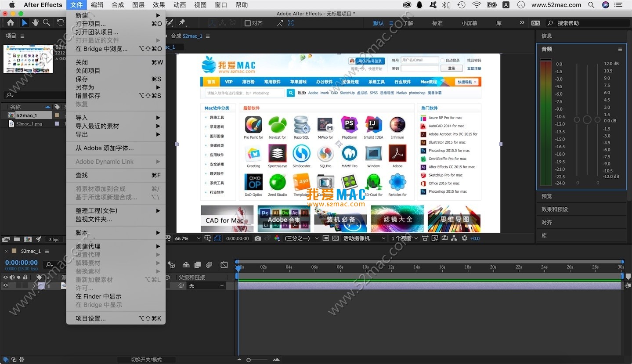This screenshot has height=364, width=632.
Task: Click the Wi-Fi icon in macOS menu bar
Action: 477,5
